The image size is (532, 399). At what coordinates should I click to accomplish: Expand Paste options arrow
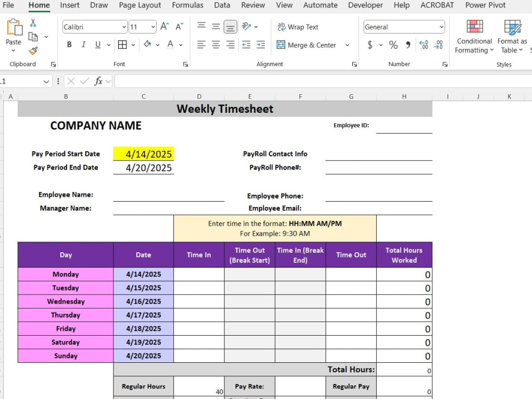13,51
